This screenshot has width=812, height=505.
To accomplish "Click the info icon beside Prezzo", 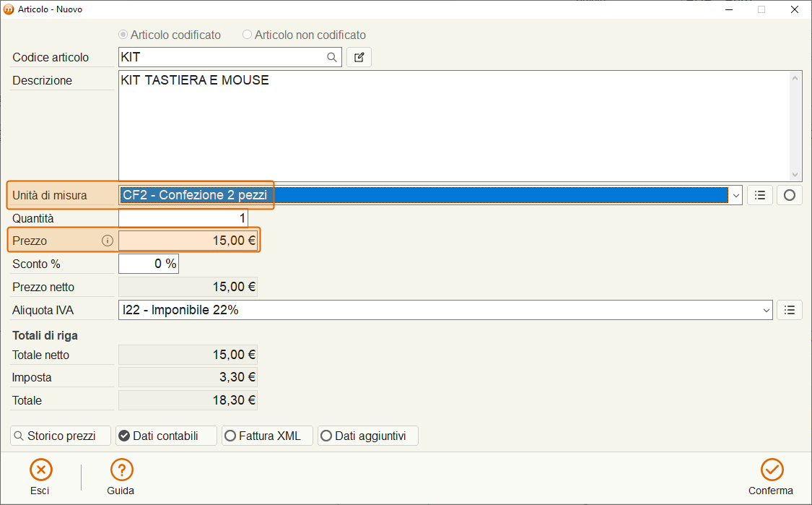I will [108, 241].
